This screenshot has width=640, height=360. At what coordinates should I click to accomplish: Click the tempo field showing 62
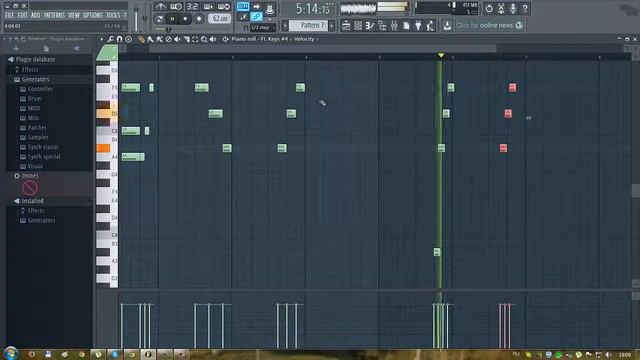point(220,19)
